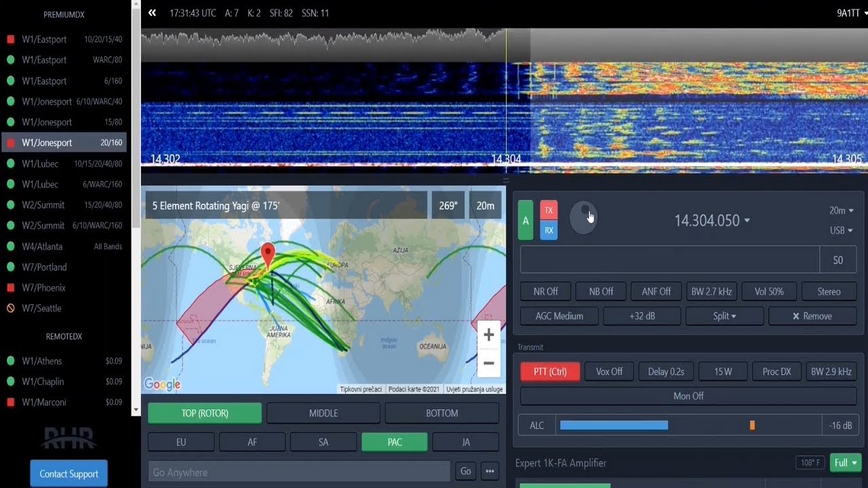This screenshot has width=868, height=488.
Task: Click the PTT (Ctrl) button
Action: tap(550, 371)
